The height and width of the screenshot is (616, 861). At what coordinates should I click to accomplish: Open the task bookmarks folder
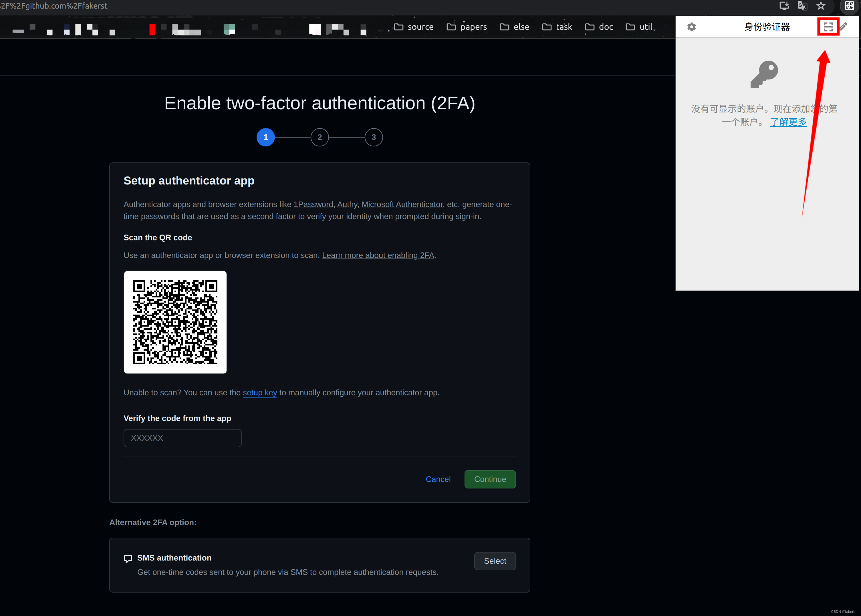(x=557, y=27)
